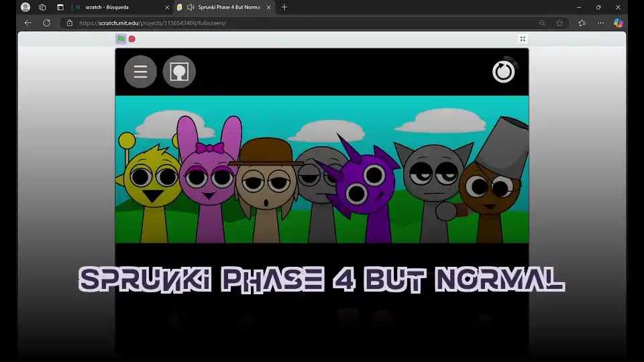Go back to the previous page
Image resolution: width=644 pixels, height=362 pixels.
(x=28, y=23)
